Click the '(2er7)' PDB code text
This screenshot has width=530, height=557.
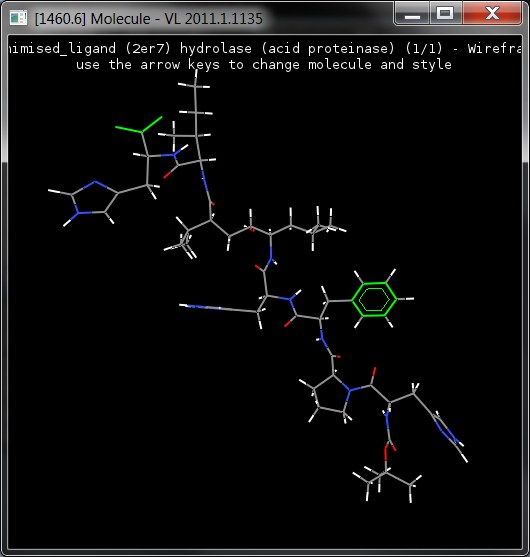point(148,48)
